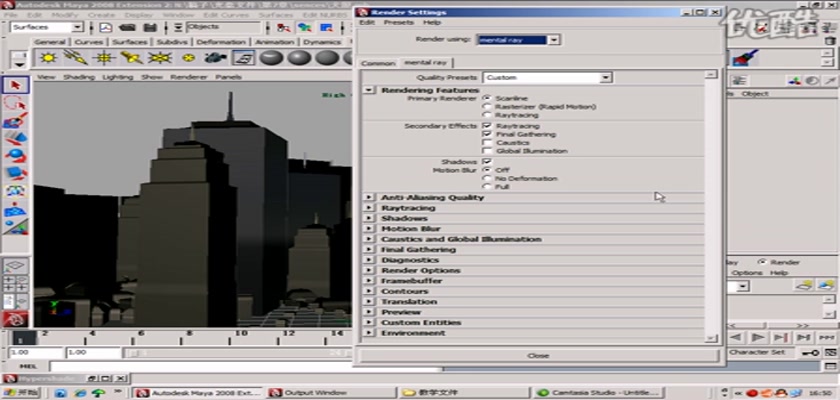This screenshot has height=400, width=840.
Task: Open the Surfaces menu set dropdown
Action: (78, 27)
